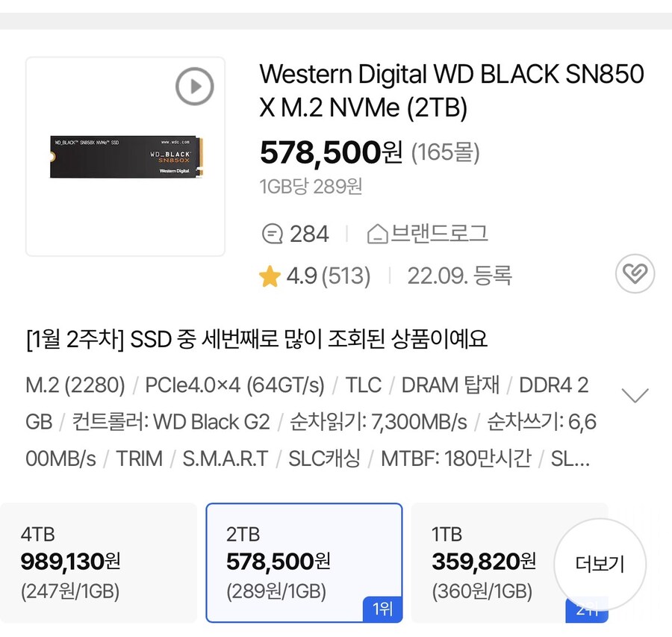
Task: Select the 1위 ranked badge on 2TB
Action: tap(382, 610)
